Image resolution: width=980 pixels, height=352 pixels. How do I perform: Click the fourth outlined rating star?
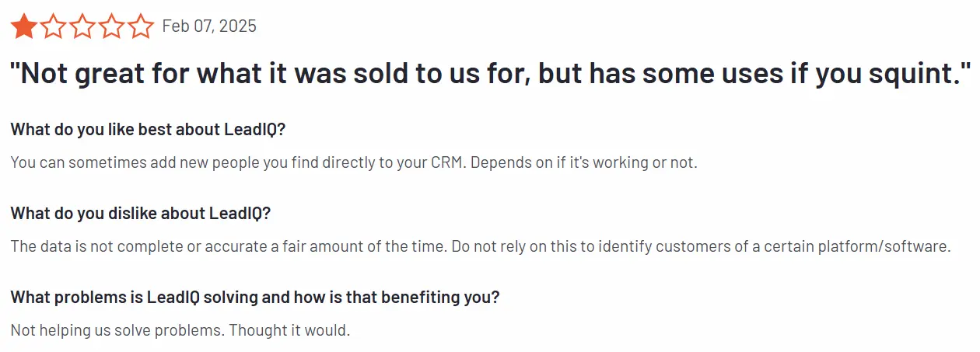coord(111,27)
